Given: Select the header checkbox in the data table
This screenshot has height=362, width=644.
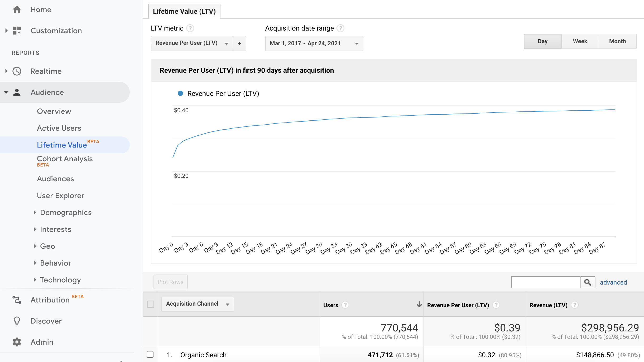Looking at the screenshot, I should click(151, 304).
